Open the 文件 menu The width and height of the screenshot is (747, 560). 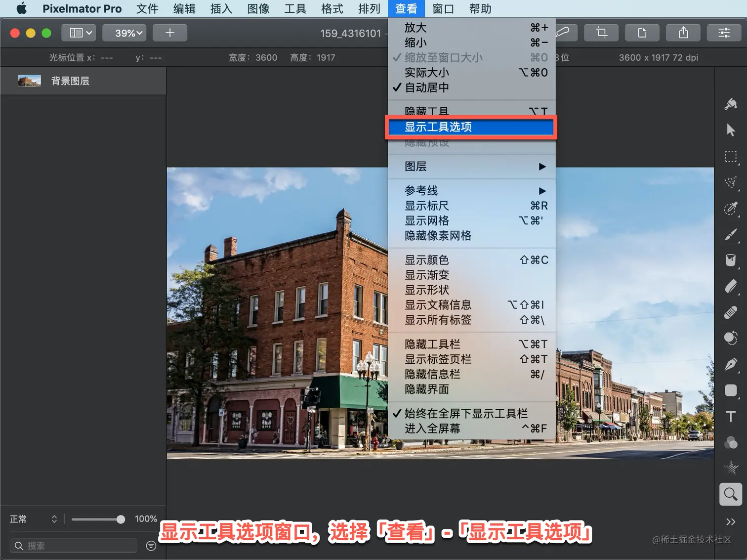coord(147,8)
